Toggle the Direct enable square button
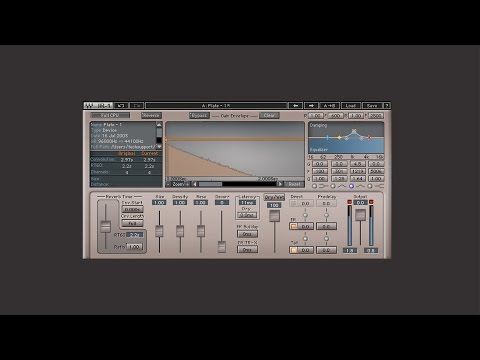 point(294,203)
